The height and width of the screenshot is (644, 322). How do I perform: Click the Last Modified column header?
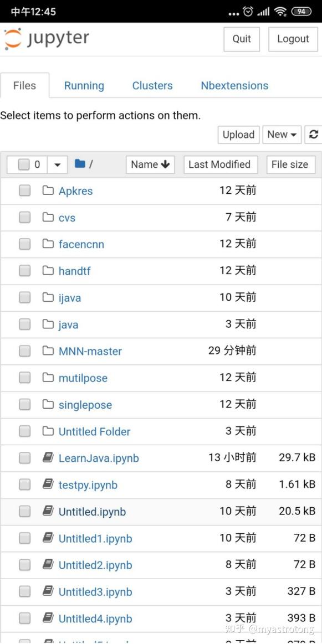tap(220, 164)
